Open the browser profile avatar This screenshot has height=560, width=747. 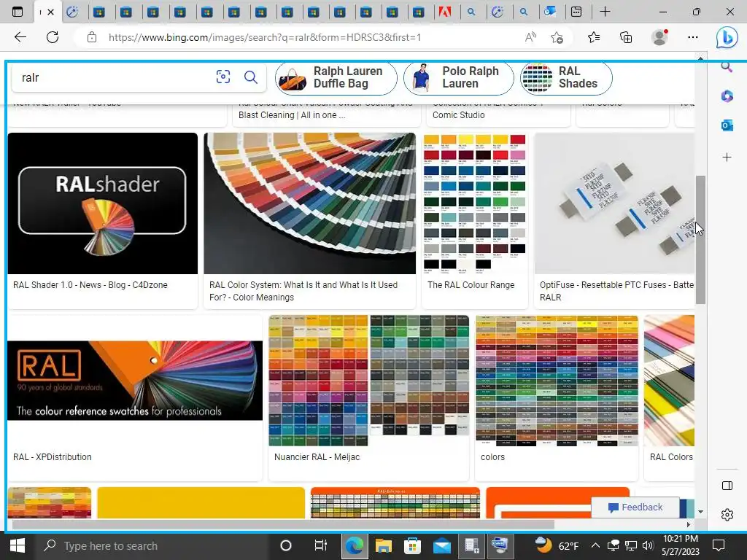pyautogui.click(x=659, y=37)
